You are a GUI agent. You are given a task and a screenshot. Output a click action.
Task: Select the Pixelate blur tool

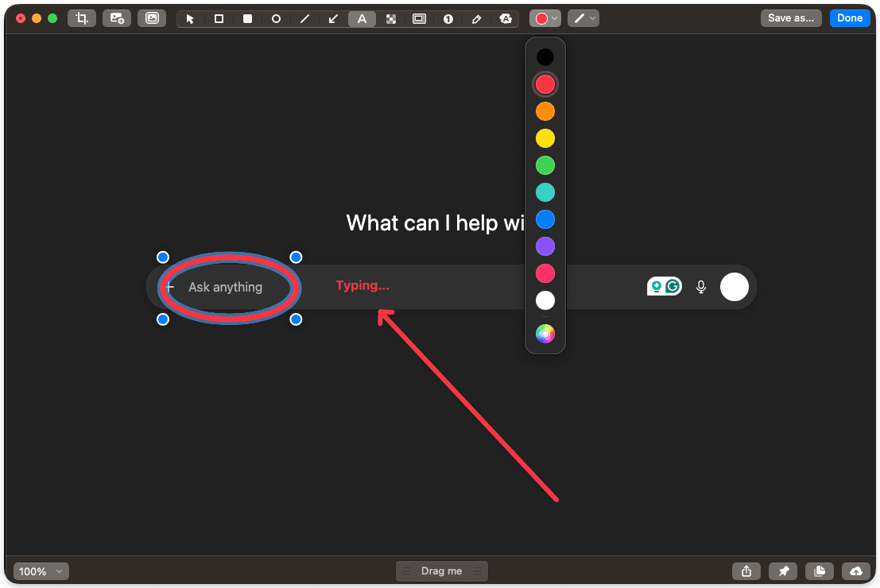[x=390, y=17]
